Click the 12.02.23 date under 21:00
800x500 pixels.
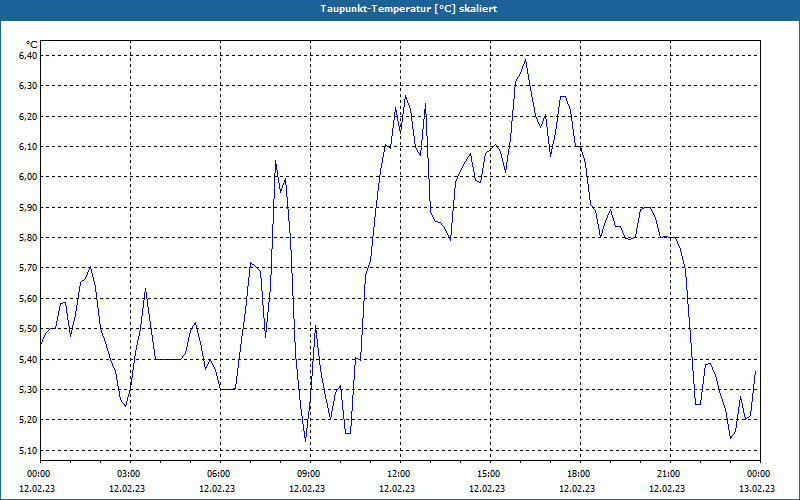(x=667, y=489)
